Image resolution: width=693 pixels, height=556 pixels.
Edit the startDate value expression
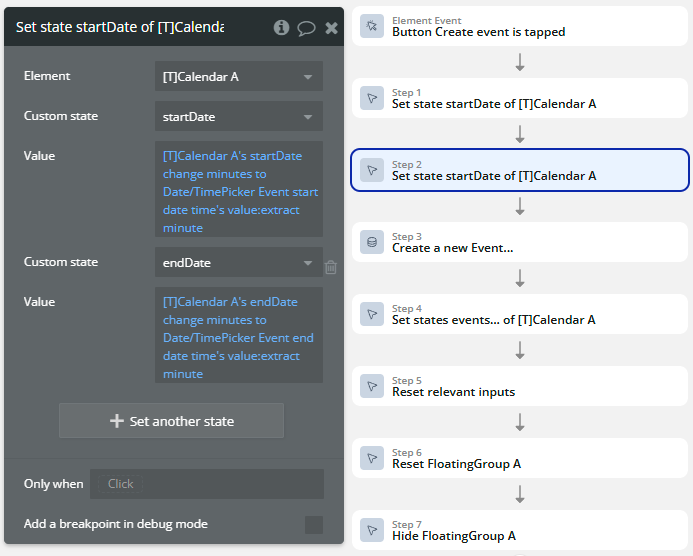[238, 188]
